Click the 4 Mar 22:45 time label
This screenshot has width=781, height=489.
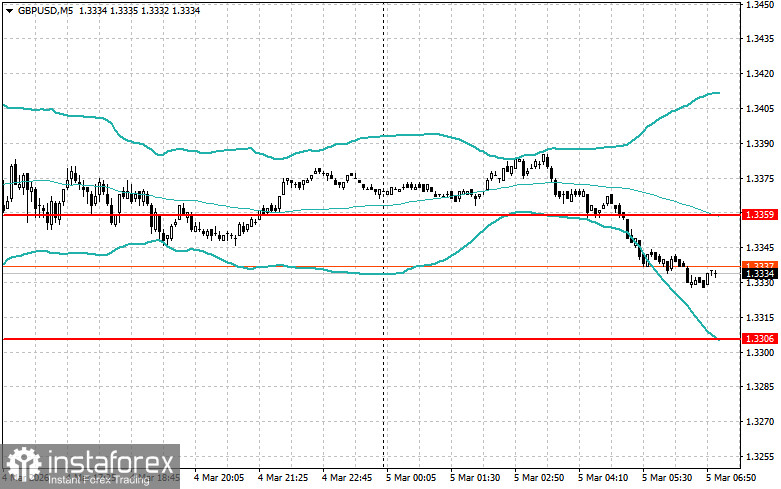347,478
